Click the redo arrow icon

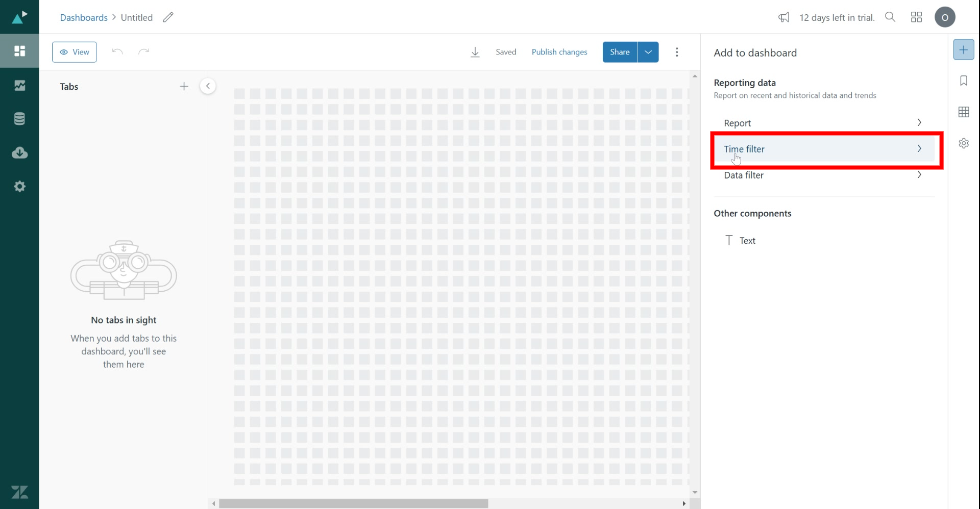click(144, 52)
